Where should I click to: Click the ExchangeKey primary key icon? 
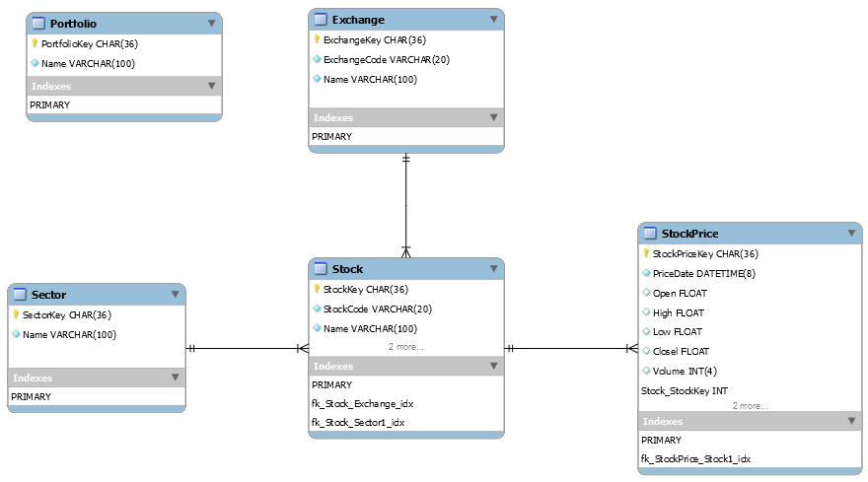point(317,39)
